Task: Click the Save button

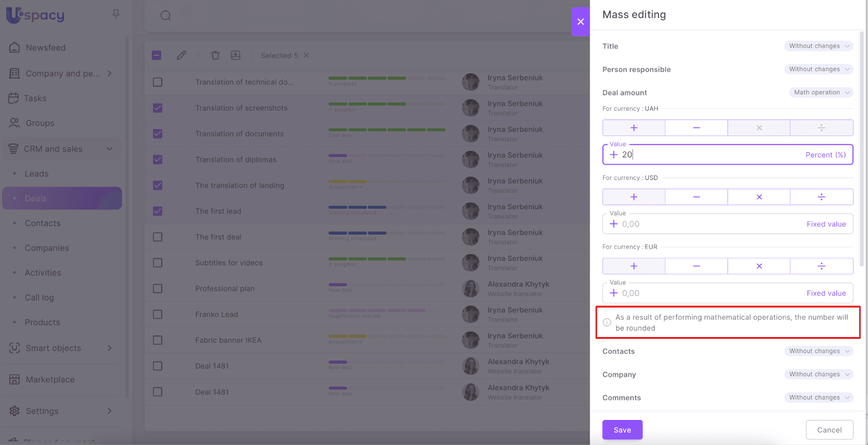Action: pos(622,430)
